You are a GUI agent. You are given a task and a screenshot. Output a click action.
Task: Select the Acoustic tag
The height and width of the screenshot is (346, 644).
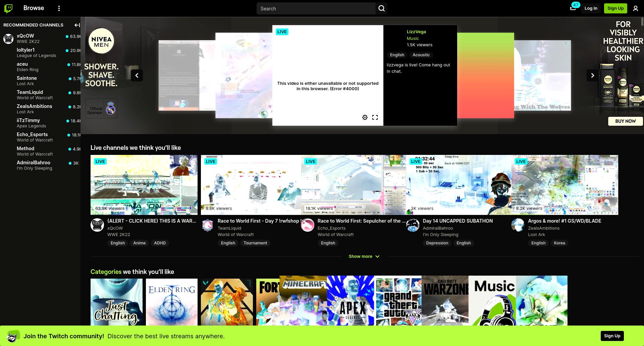(421, 55)
